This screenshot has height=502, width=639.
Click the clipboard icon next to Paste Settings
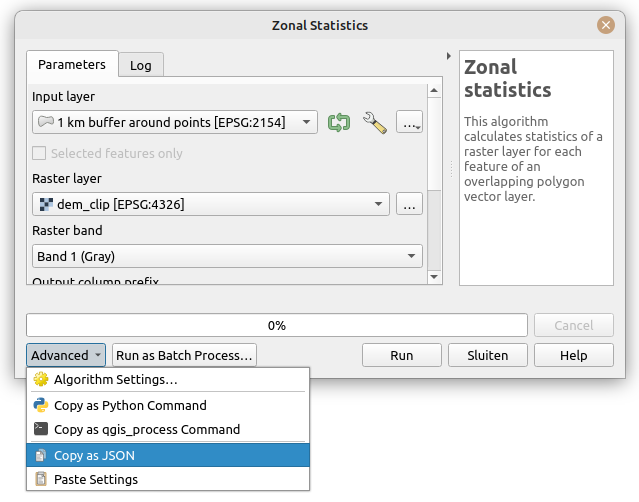pyautogui.click(x=41, y=479)
